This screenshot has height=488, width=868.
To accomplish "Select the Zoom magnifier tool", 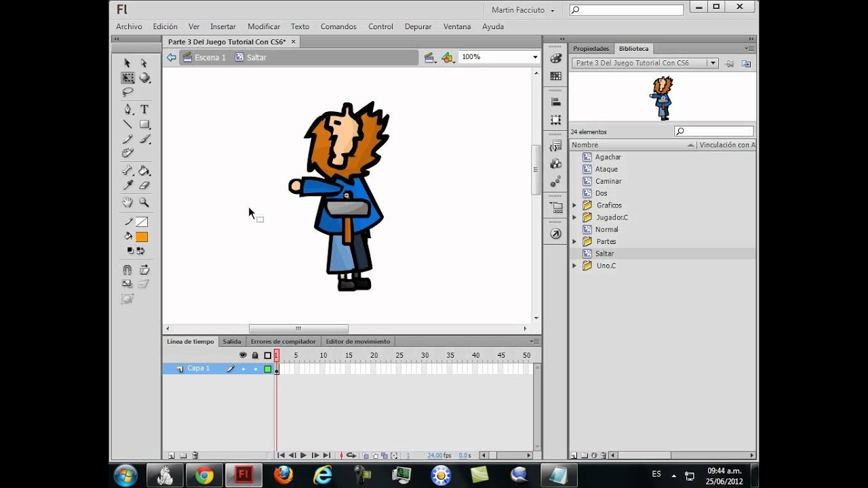I will (144, 202).
